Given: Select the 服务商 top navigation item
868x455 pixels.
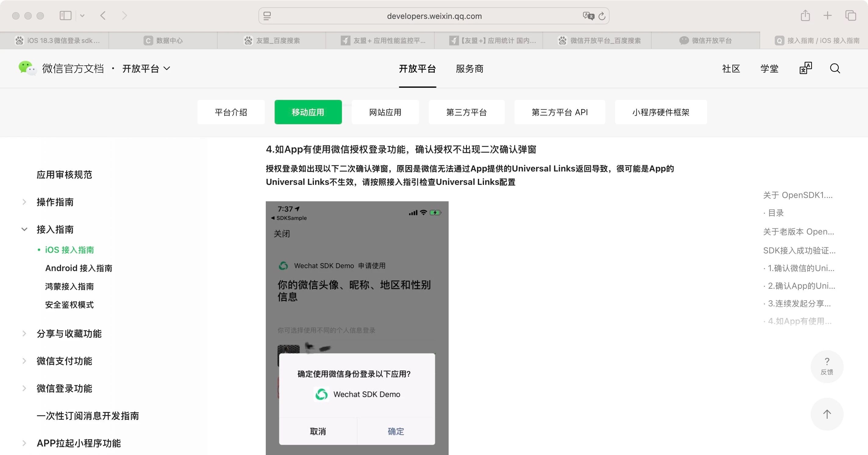Looking at the screenshot, I should (469, 69).
